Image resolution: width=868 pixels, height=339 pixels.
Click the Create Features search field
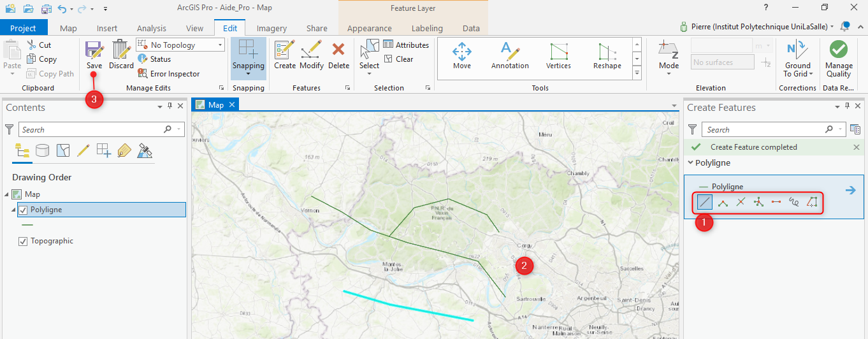point(774,129)
